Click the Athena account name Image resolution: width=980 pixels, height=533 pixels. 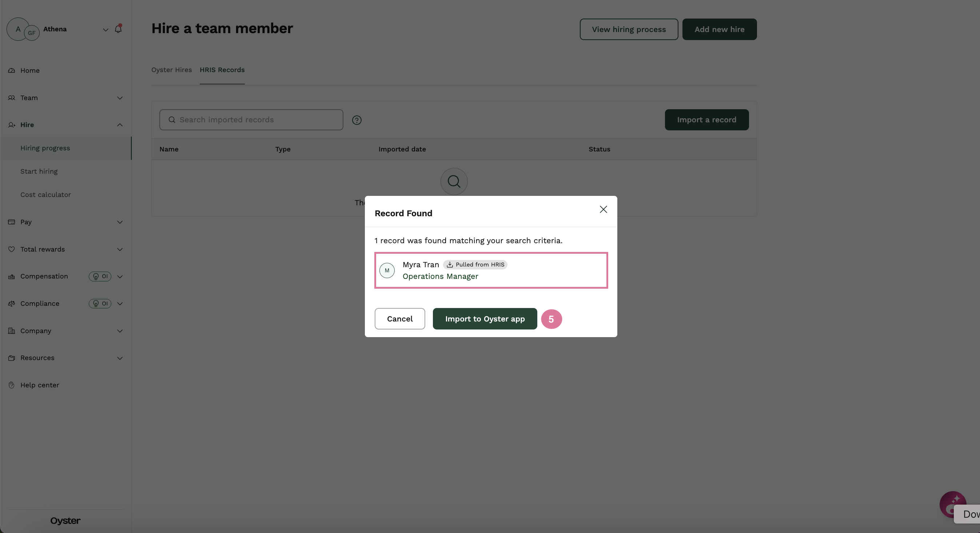55,29
